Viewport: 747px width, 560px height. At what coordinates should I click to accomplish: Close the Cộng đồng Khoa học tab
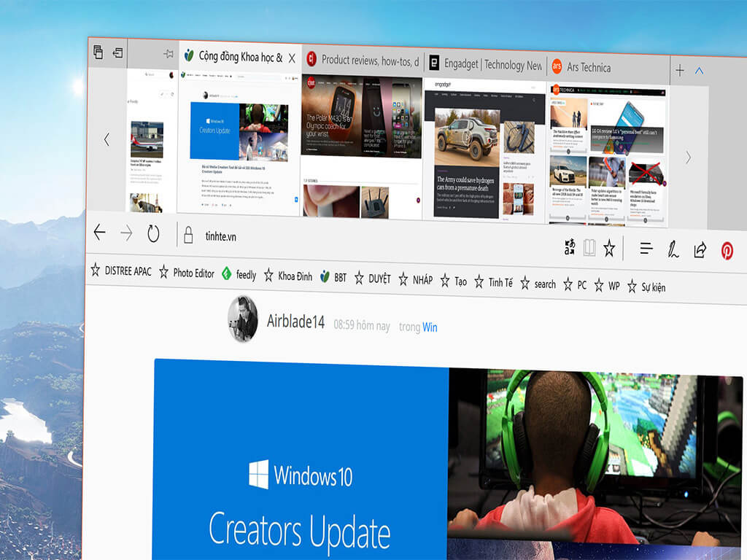[x=292, y=58]
